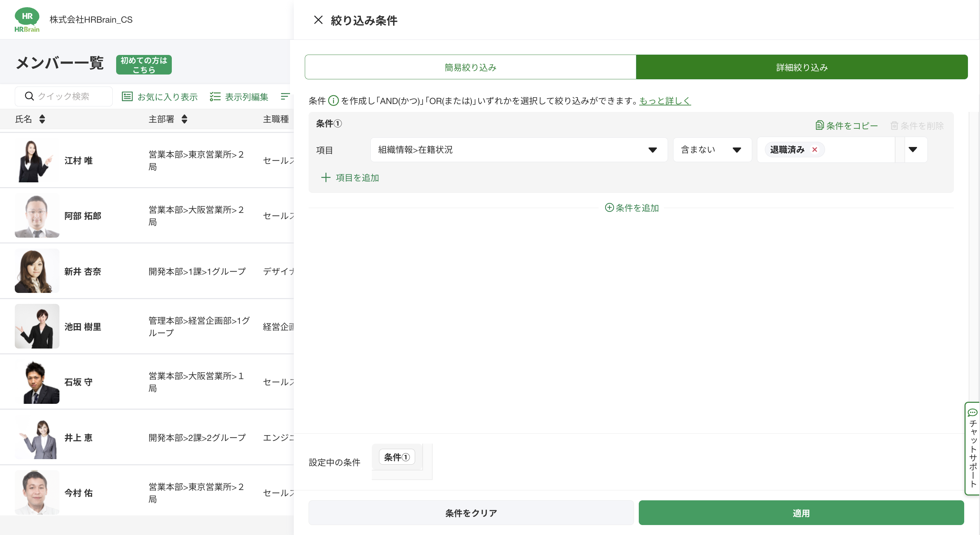Click 新井 杏奈 profile photo
This screenshot has width=980, height=535.
37,271
